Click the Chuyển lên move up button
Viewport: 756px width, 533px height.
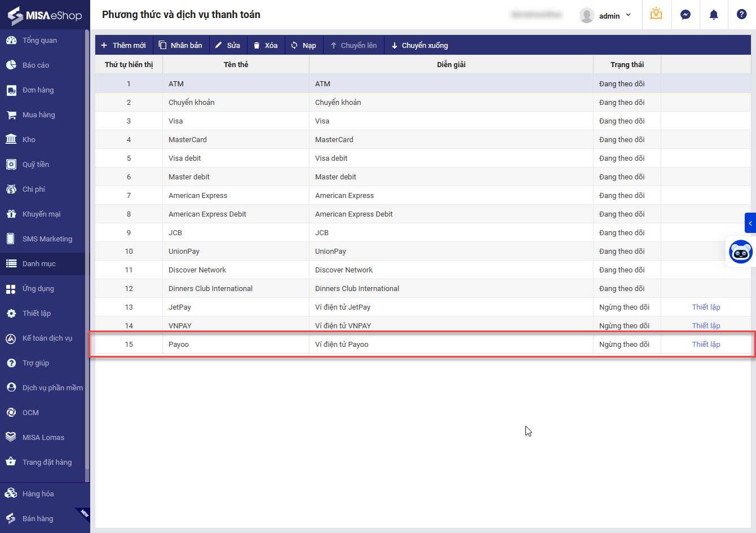point(353,45)
